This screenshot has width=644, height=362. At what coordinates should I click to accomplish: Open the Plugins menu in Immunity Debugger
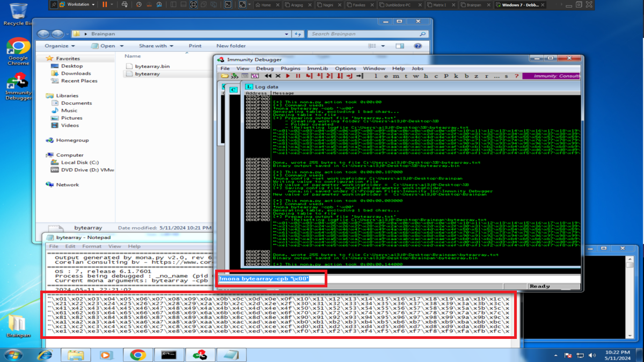pyautogui.click(x=290, y=68)
